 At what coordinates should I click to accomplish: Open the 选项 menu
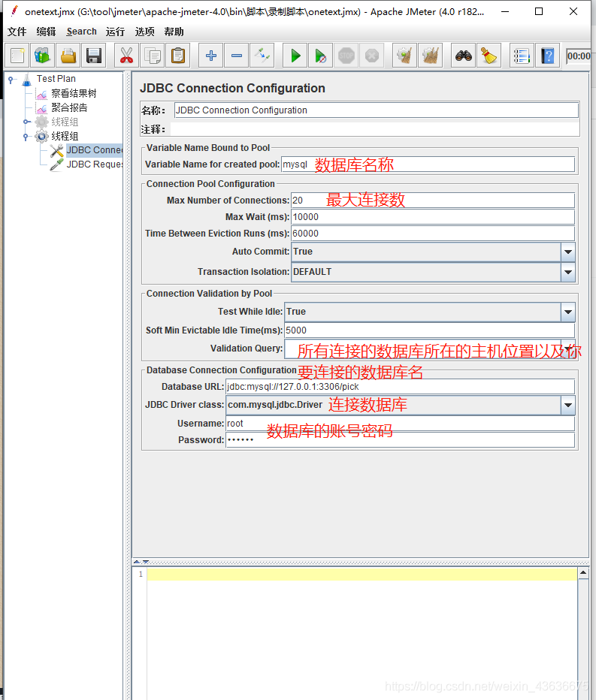click(145, 32)
